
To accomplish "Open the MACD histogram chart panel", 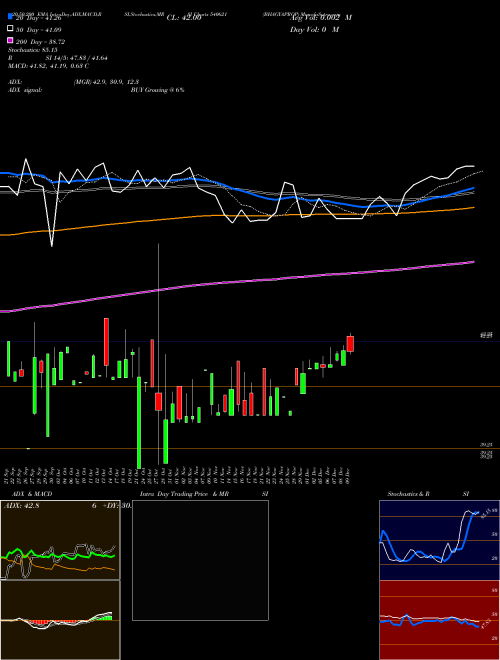I will tap(60, 620).
